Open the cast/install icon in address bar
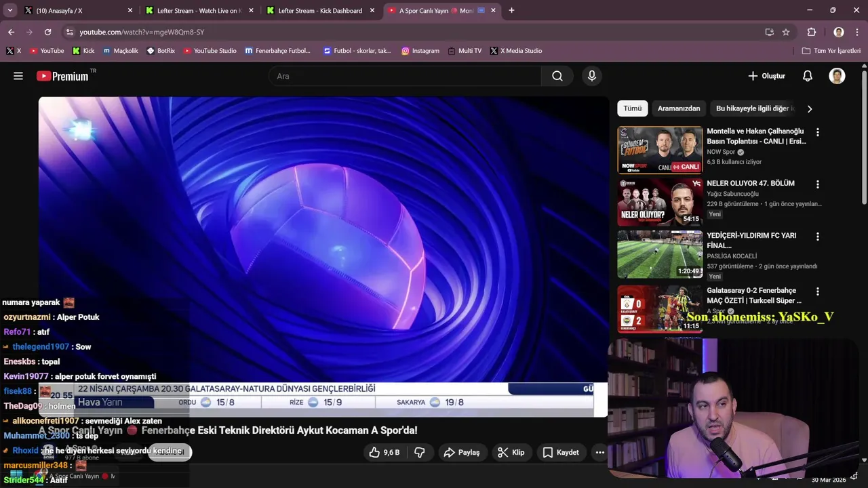This screenshot has height=488, width=868. [769, 32]
